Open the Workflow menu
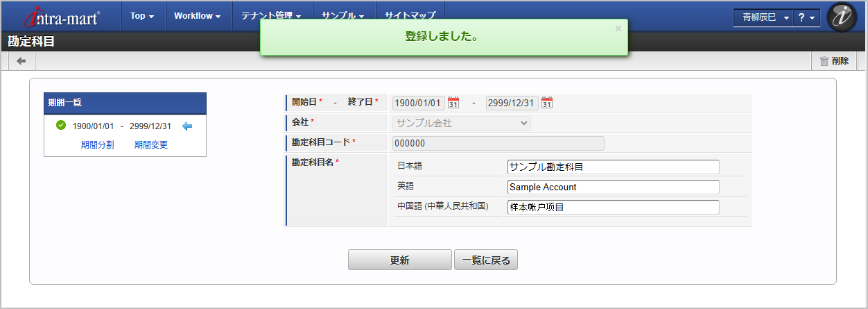This screenshot has height=309, width=868. click(197, 15)
